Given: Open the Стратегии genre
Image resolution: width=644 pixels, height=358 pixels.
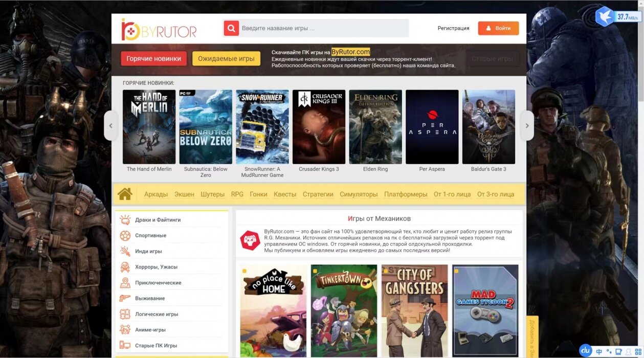Looking at the screenshot, I should 318,194.
